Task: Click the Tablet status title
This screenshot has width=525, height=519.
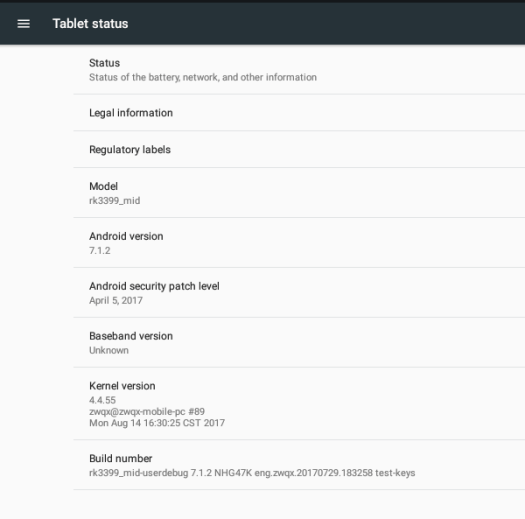Action: click(90, 24)
